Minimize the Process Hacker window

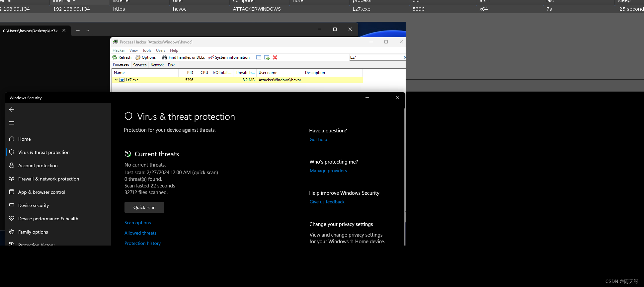tap(371, 42)
